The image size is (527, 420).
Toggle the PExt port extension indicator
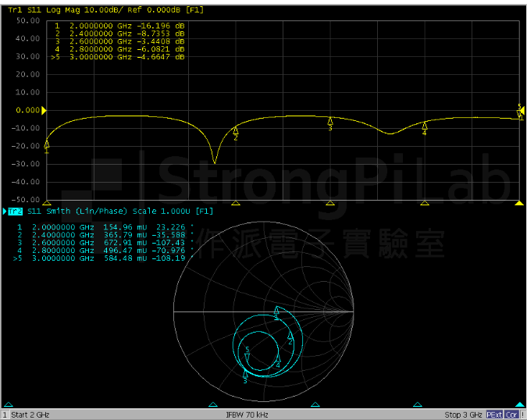(x=494, y=415)
